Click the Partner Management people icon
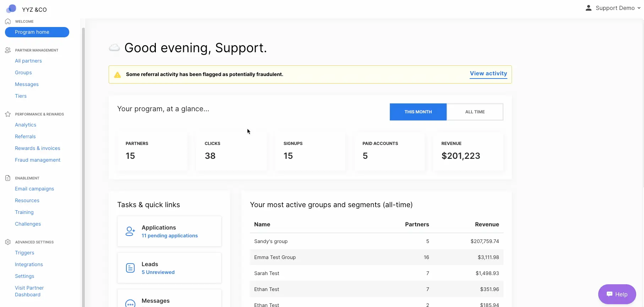The image size is (644, 307). (x=8, y=50)
